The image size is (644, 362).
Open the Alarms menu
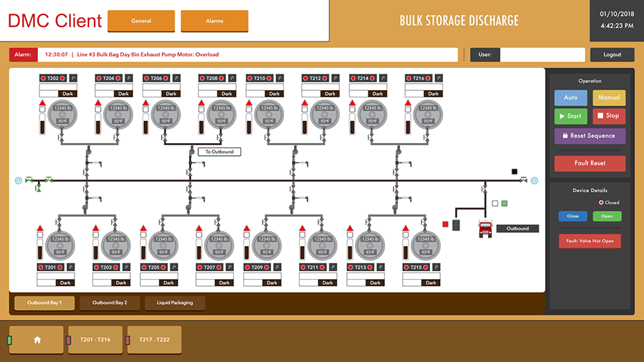pyautogui.click(x=215, y=21)
